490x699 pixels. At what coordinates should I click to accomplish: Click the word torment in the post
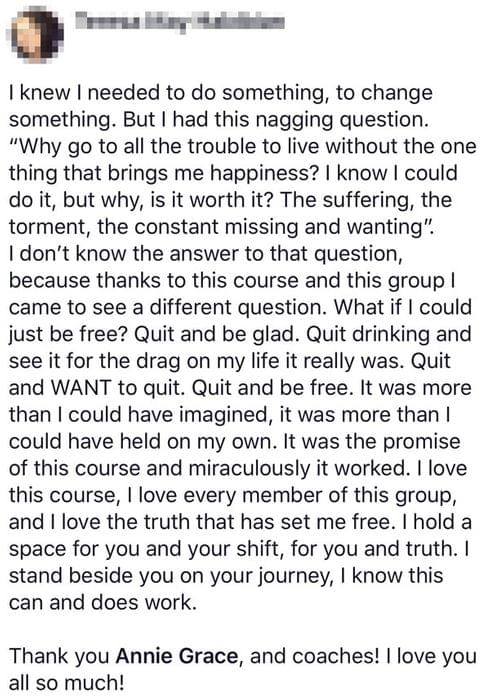[49, 227]
